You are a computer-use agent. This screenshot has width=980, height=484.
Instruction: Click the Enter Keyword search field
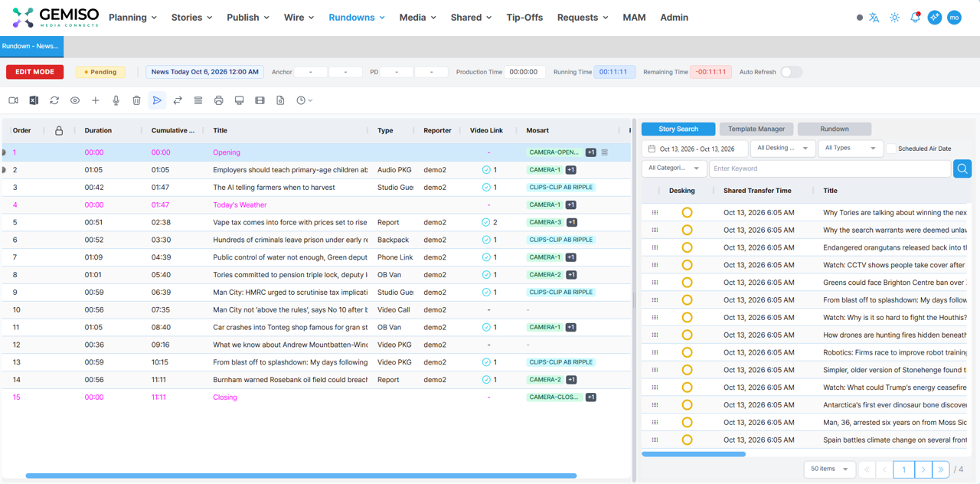pos(830,168)
